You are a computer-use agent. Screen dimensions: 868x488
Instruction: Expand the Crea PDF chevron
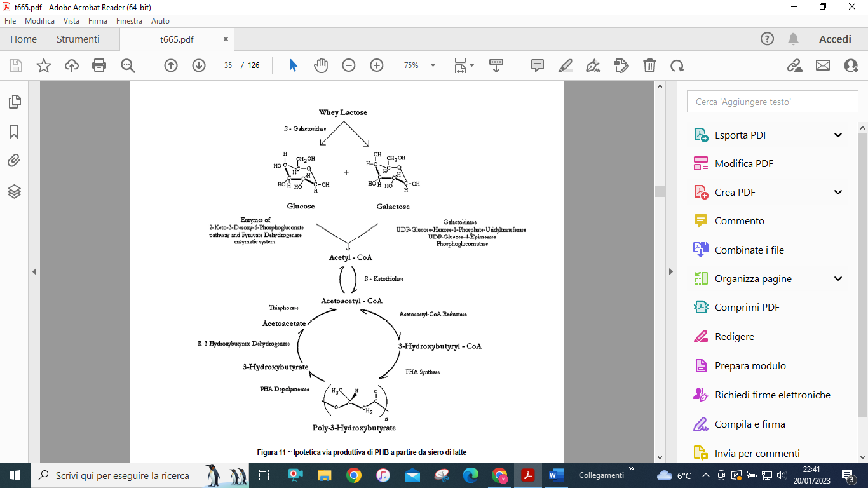click(837, 192)
